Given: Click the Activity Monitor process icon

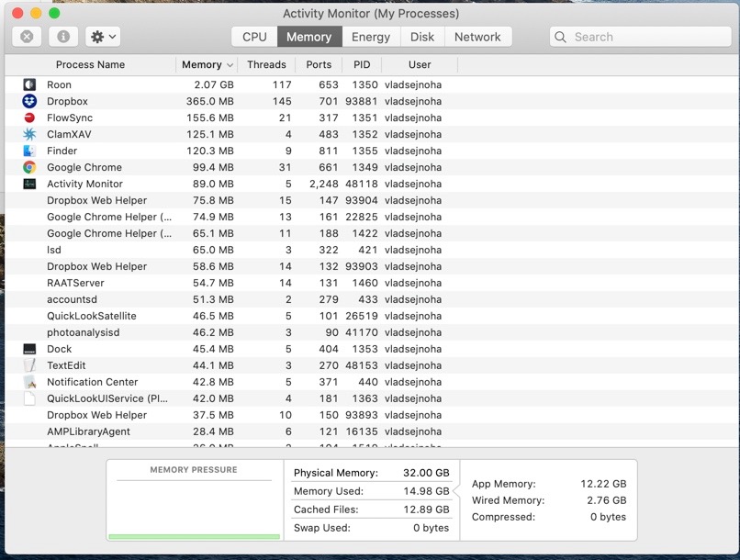Looking at the screenshot, I should click(x=29, y=184).
